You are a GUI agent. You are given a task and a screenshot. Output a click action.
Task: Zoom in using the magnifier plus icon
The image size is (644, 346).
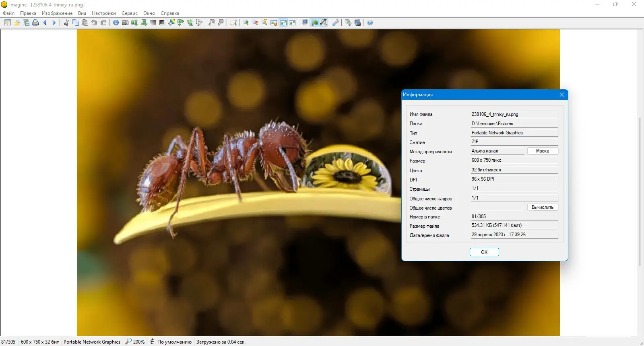point(246,23)
